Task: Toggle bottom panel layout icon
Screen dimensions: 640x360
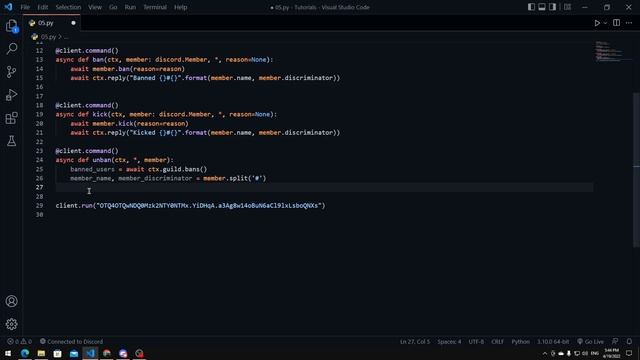Action: 542,7
